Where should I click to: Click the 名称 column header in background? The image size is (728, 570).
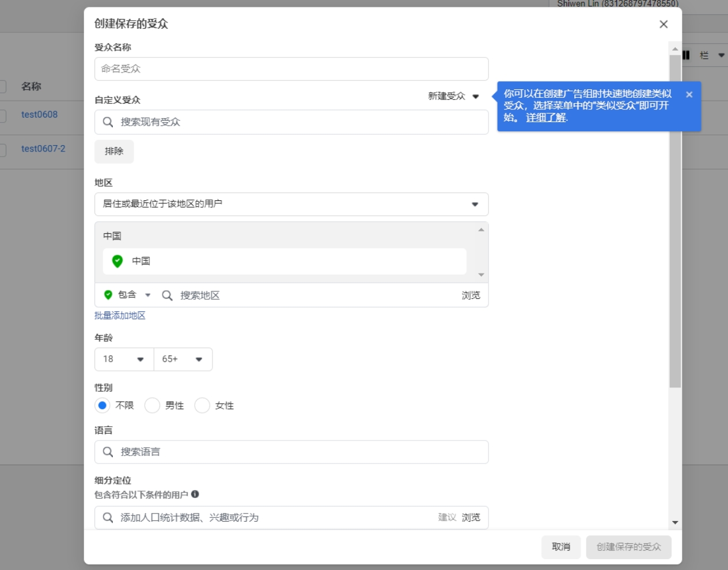31,86
